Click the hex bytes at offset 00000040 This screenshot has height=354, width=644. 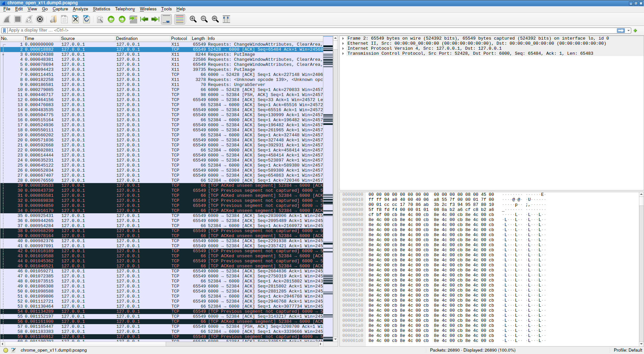(431, 215)
